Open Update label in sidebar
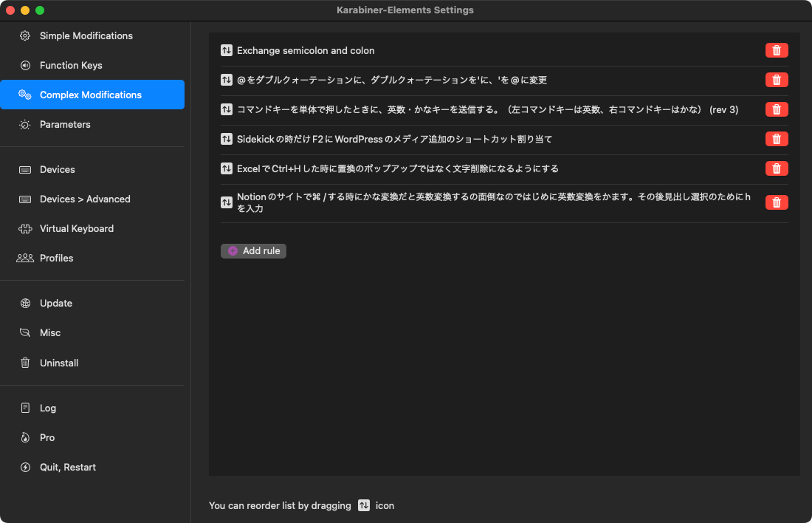 56,303
